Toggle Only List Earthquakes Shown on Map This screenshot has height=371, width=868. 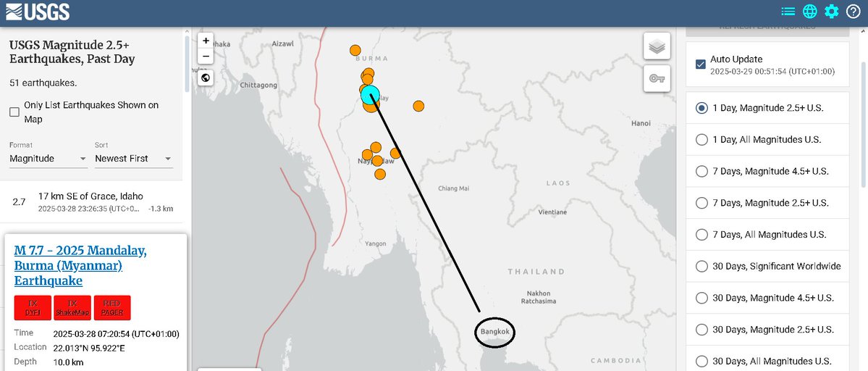tap(14, 112)
